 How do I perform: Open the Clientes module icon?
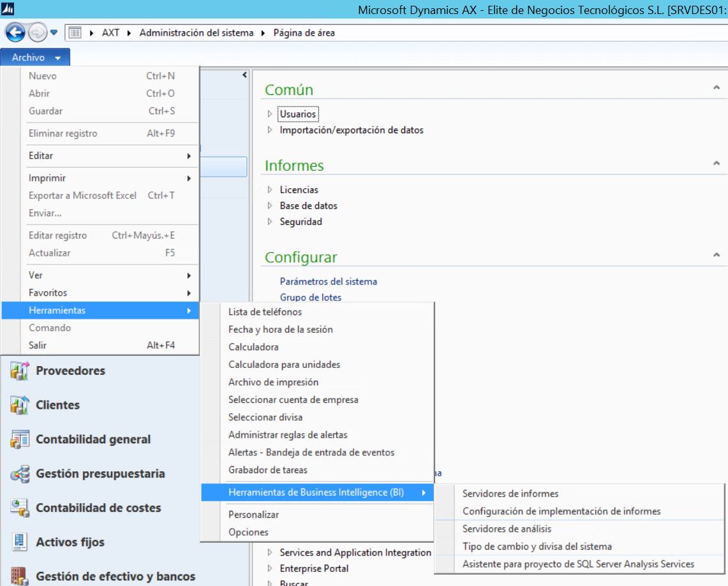(x=20, y=405)
